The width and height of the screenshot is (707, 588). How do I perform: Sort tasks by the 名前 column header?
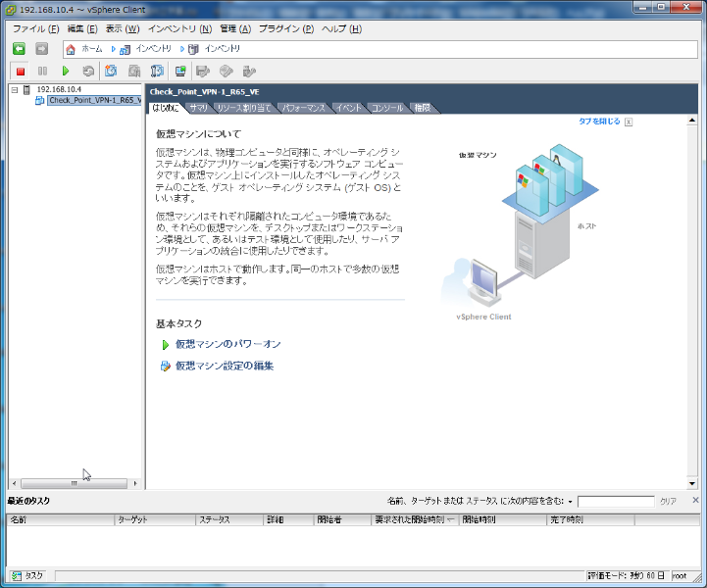(x=61, y=520)
